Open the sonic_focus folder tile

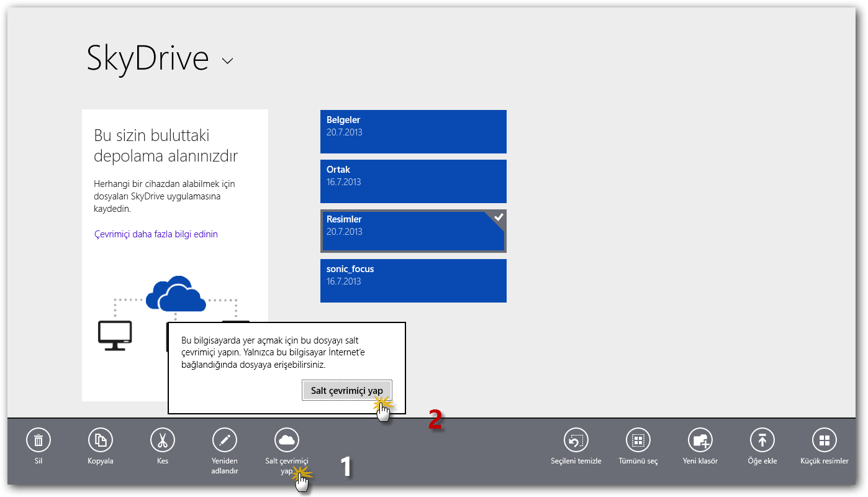pyautogui.click(x=414, y=281)
